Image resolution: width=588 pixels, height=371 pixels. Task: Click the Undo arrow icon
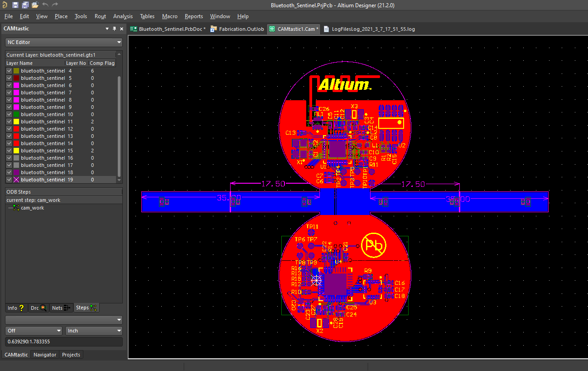click(x=45, y=5)
